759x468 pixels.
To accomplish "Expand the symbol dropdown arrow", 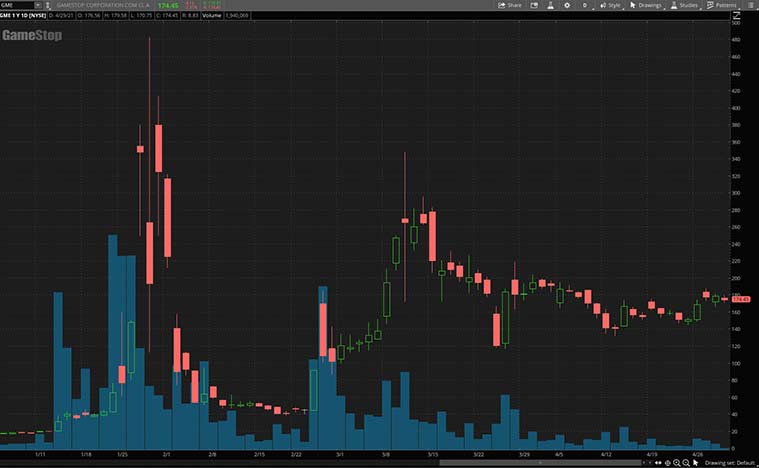I will click(x=36, y=5).
